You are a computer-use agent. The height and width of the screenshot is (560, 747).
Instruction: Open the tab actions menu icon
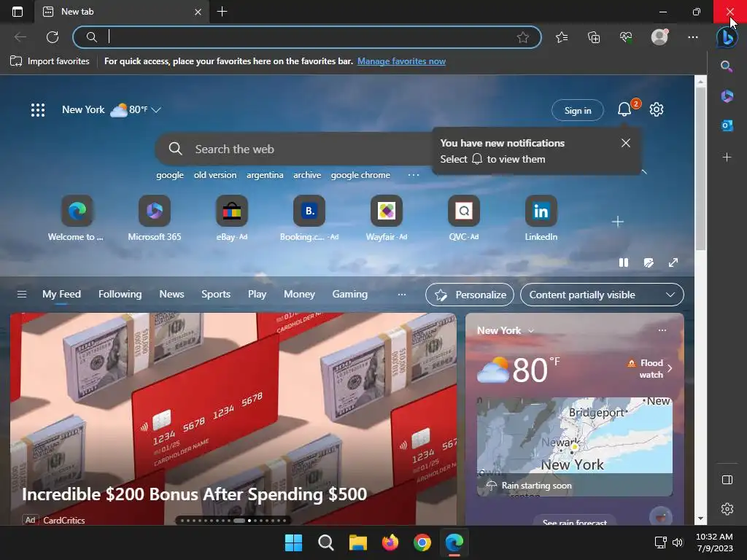click(x=18, y=12)
